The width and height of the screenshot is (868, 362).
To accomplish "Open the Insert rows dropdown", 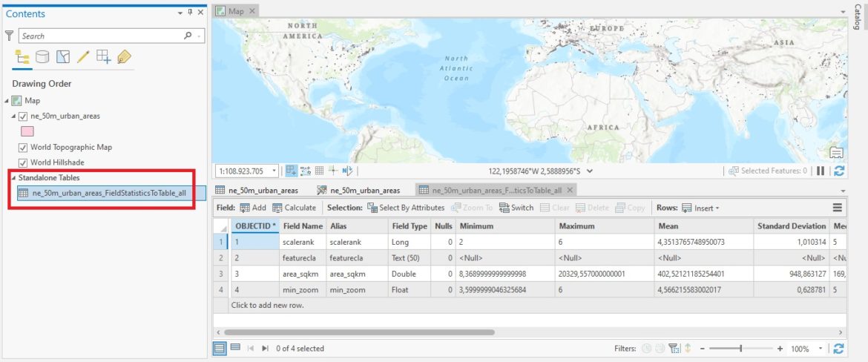I will click(717, 208).
